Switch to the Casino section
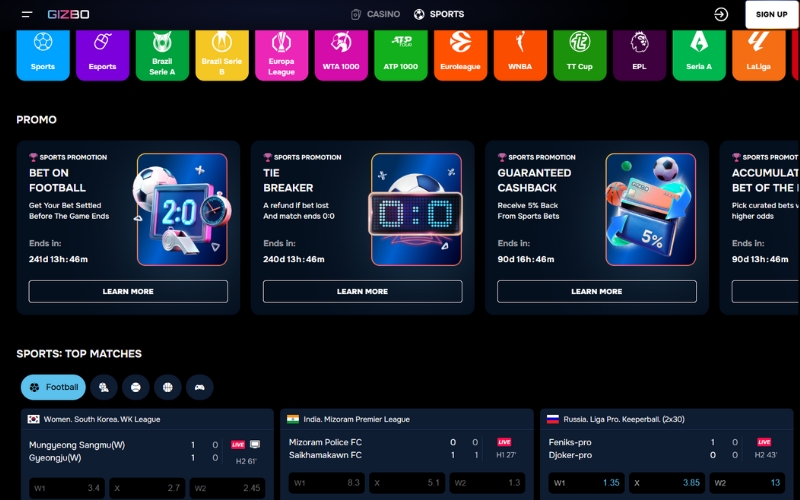 click(x=376, y=14)
